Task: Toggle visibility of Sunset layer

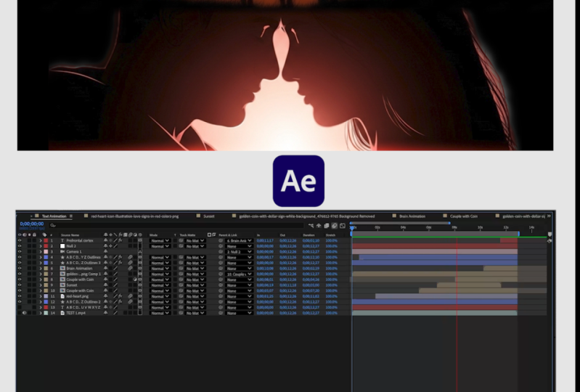Action: 20,285
